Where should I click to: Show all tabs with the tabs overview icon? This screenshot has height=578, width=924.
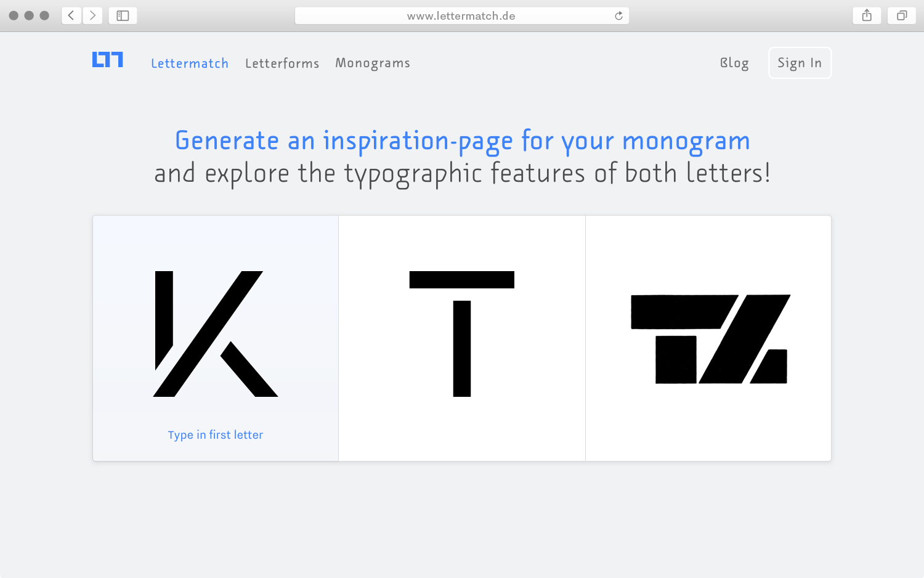(902, 15)
